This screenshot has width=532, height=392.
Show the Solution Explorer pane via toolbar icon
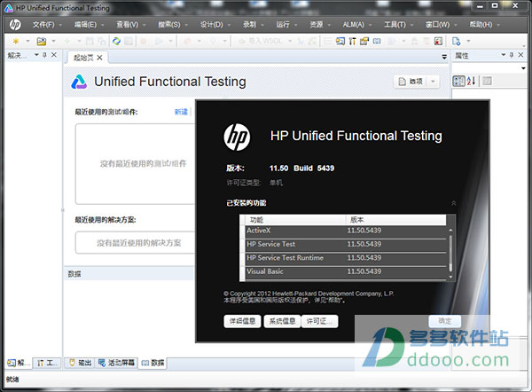[340, 42]
